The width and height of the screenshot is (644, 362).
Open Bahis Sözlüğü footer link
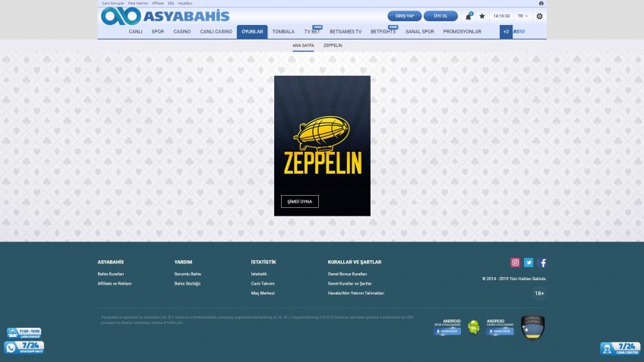click(x=188, y=284)
